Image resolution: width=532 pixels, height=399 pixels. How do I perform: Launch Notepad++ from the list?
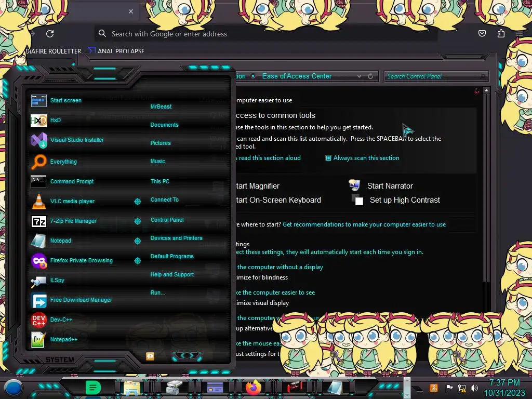(x=38, y=340)
